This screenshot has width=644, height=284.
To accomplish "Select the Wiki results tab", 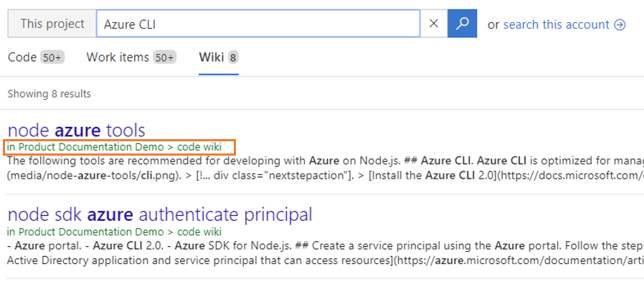I will pos(219,57).
